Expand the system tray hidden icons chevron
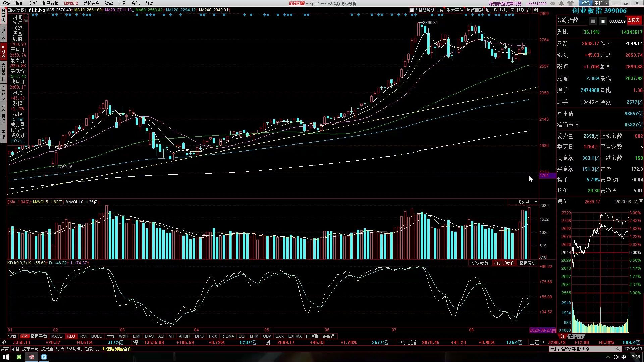 pyautogui.click(x=607, y=357)
